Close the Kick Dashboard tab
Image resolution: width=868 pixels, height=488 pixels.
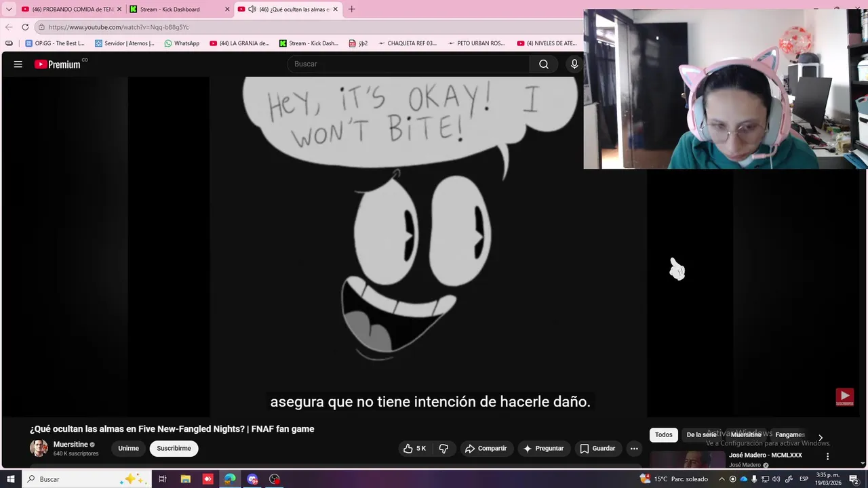click(227, 9)
